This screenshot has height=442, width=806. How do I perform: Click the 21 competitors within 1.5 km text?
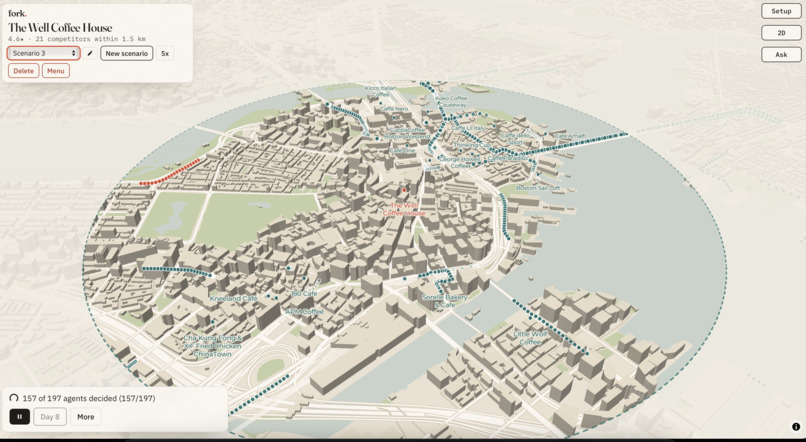(x=90, y=39)
